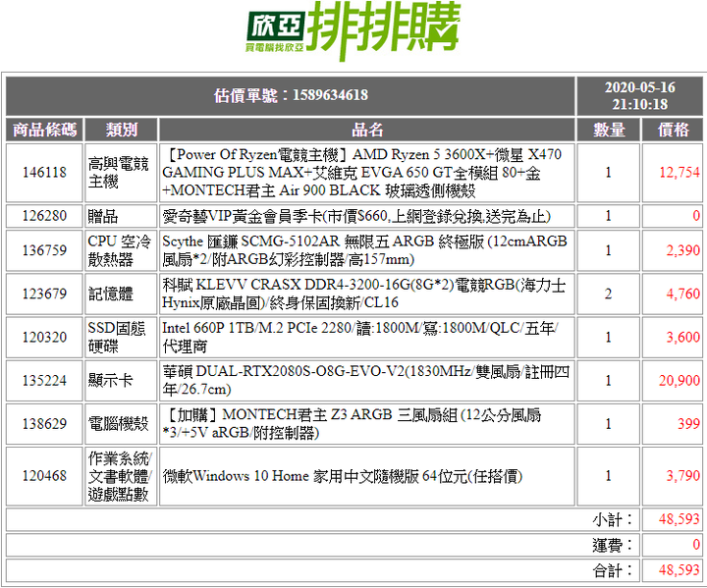Select barcode 120468 cell

point(44,476)
